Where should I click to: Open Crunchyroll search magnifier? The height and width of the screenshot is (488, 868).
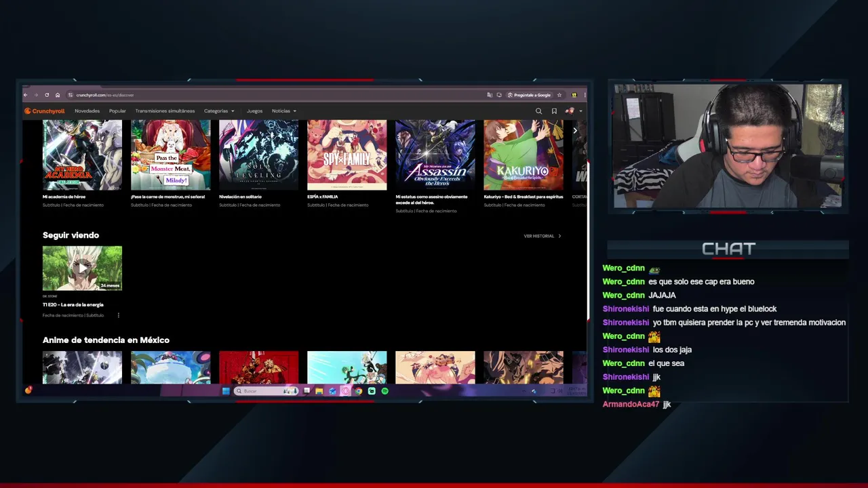tap(538, 111)
